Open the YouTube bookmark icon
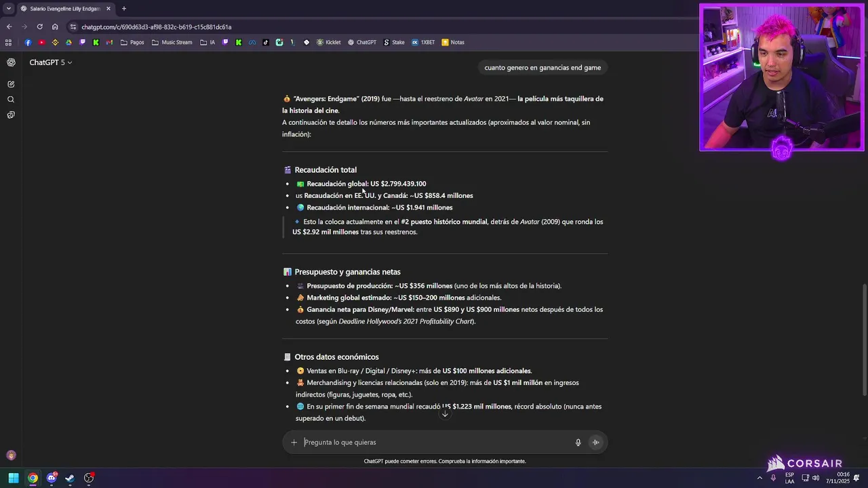Screen dimensions: 868x488 coord(41,42)
